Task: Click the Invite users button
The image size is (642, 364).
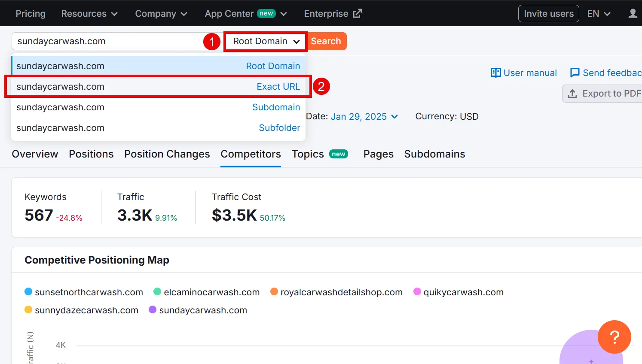Action: pos(549,14)
